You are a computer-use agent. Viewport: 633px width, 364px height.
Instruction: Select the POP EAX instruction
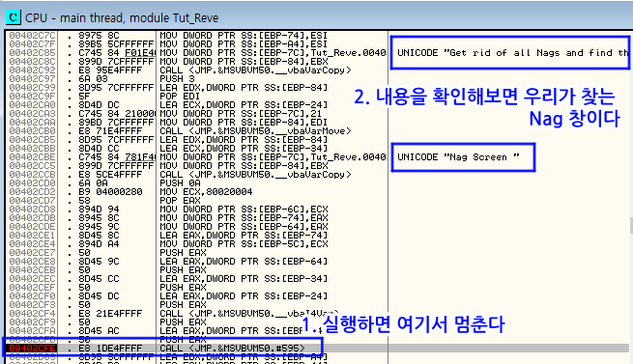coord(180,201)
